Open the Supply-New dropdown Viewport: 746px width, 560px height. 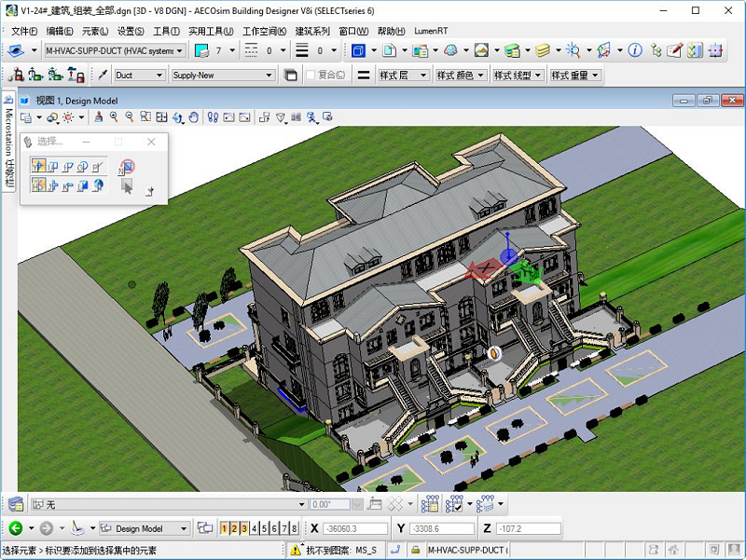223,75
